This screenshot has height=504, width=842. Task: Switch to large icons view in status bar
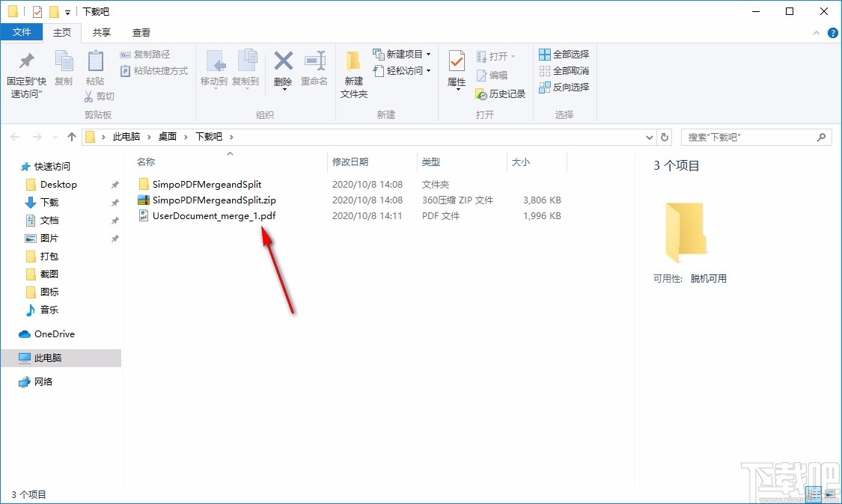point(830,494)
